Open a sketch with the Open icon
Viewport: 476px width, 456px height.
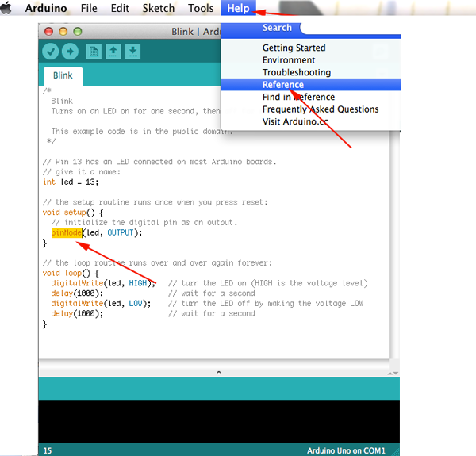point(113,52)
